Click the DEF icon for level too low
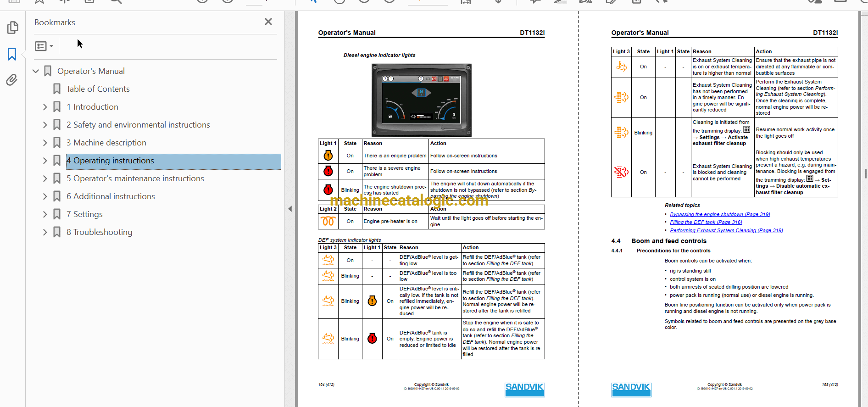Image resolution: width=868 pixels, height=407 pixels. pyautogui.click(x=328, y=276)
